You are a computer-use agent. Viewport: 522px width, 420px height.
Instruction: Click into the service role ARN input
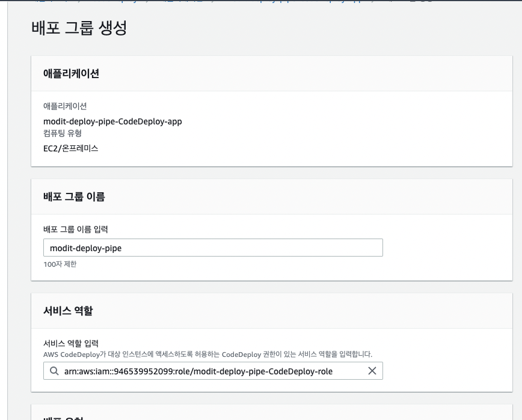click(213, 371)
